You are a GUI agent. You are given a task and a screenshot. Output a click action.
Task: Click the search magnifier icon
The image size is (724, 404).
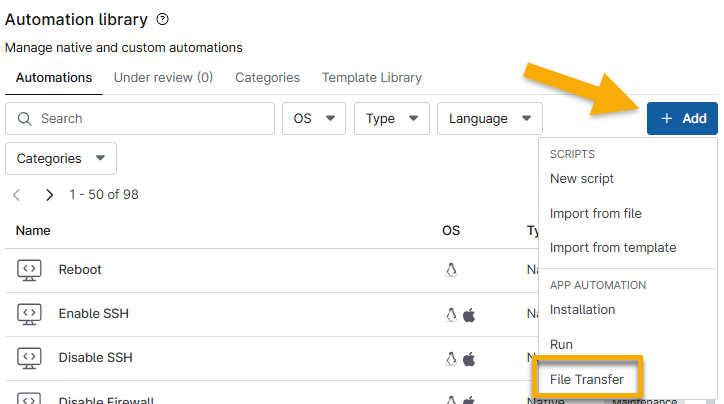click(24, 119)
